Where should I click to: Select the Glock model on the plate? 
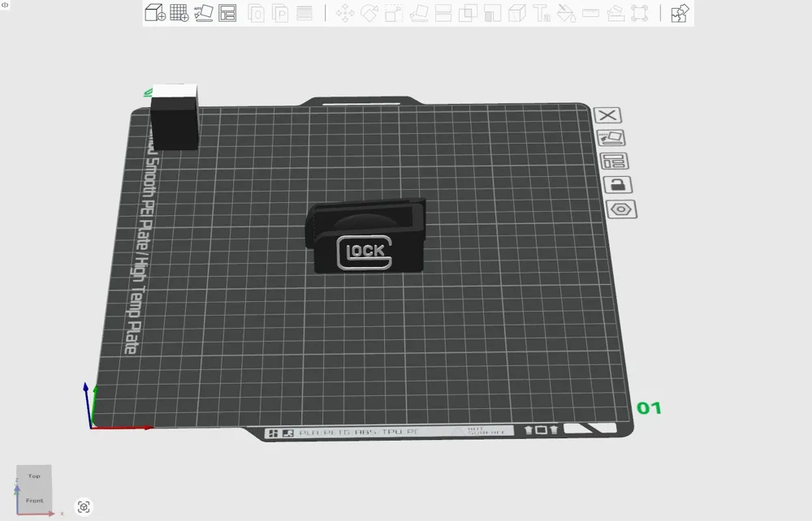(365, 236)
